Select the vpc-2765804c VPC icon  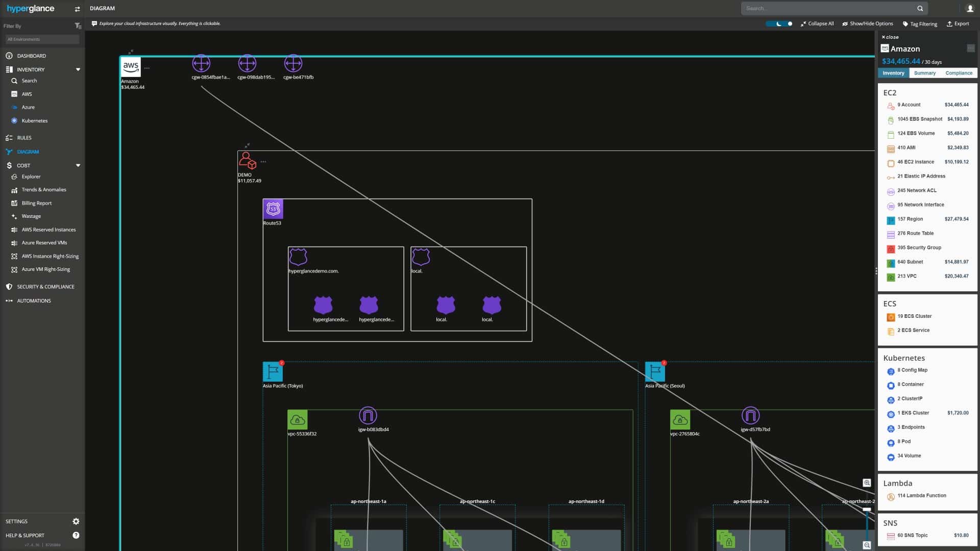click(680, 420)
